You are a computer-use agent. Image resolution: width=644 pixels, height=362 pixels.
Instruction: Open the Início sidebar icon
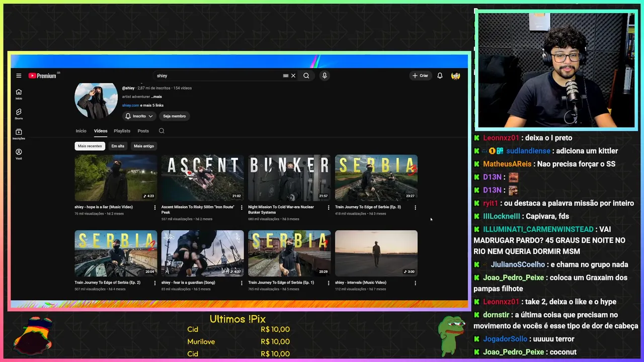19,94
